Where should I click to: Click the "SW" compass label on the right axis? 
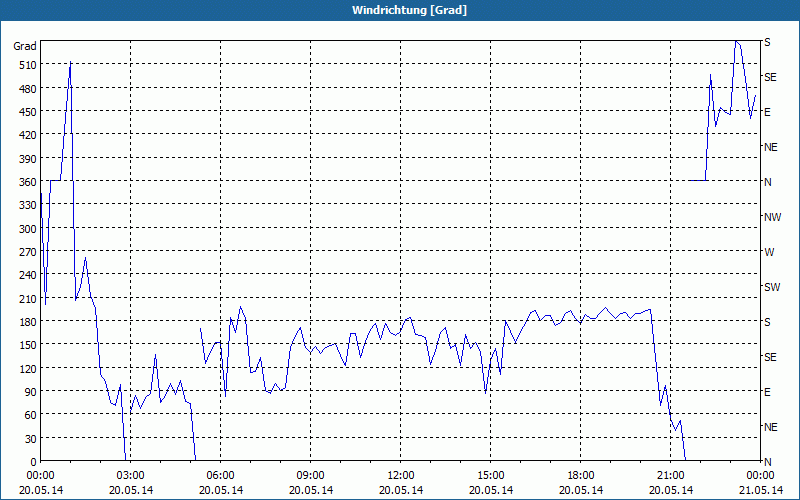point(772,287)
